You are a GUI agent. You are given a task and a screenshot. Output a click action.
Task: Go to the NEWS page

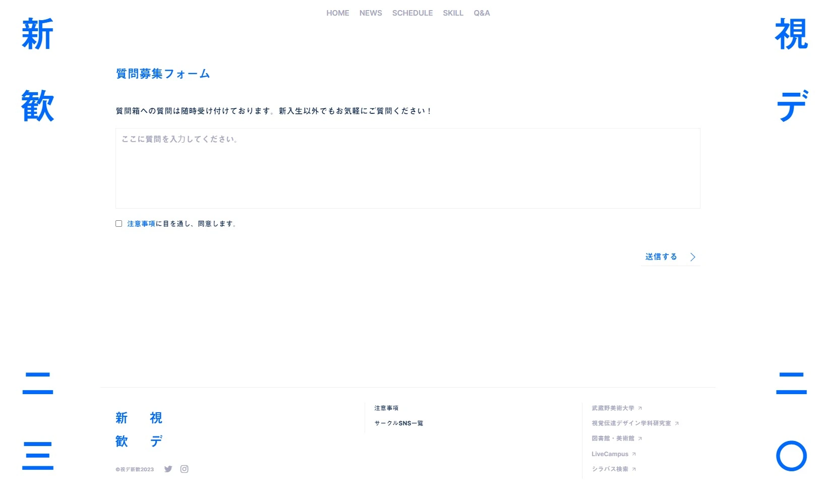point(371,13)
